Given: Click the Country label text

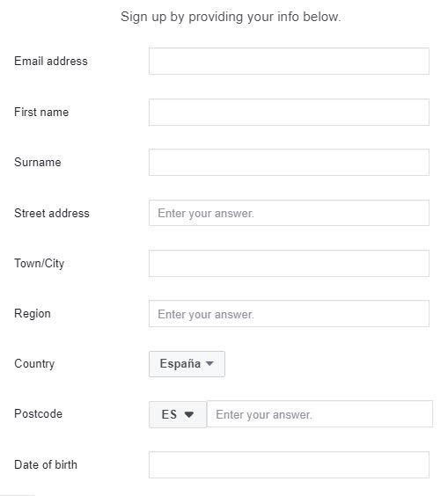Looking at the screenshot, I should tap(34, 364).
